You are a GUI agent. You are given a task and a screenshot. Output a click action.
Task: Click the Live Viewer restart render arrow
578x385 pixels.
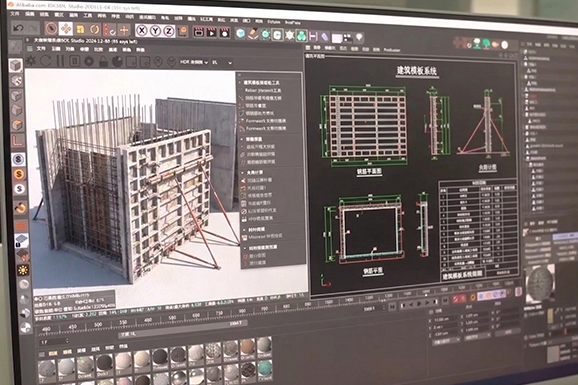(x=46, y=61)
